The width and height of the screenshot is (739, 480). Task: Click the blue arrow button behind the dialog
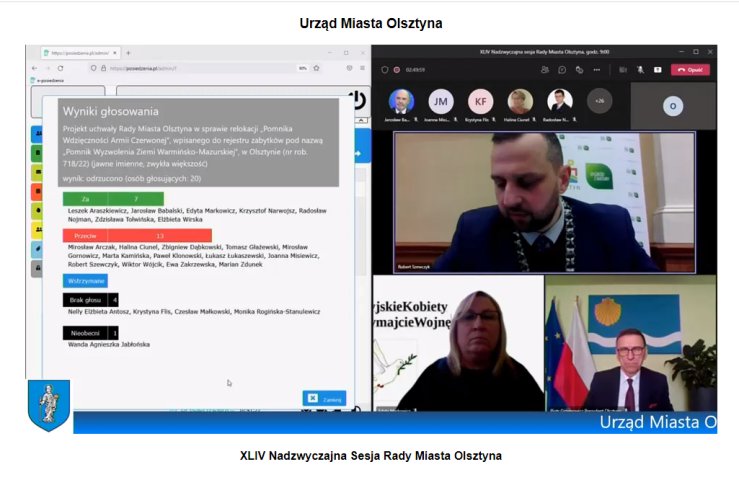click(x=362, y=146)
